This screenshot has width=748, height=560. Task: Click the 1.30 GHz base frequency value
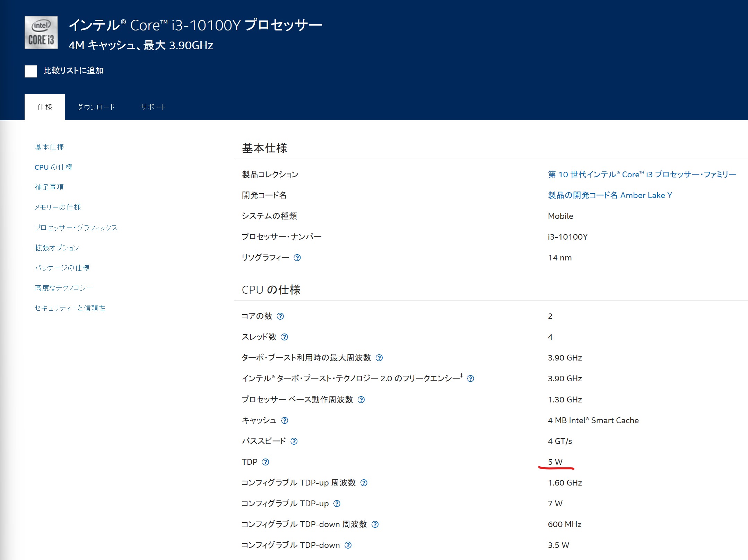pos(565,400)
